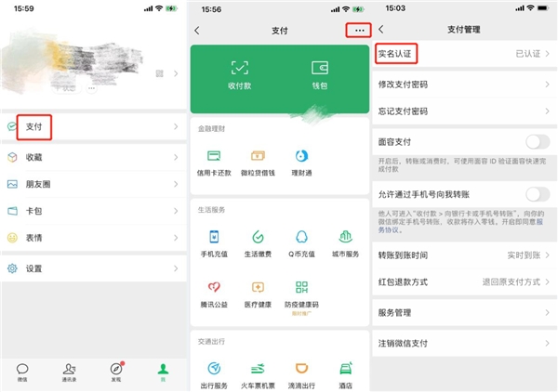Tap the Q币充值 penguin icon
558x392 pixels.
tap(301, 237)
